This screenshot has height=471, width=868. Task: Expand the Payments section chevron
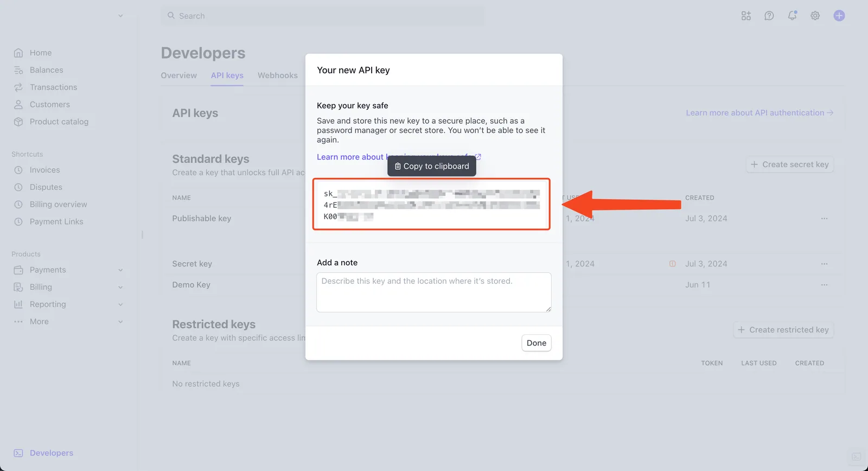[x=120, y=270]
